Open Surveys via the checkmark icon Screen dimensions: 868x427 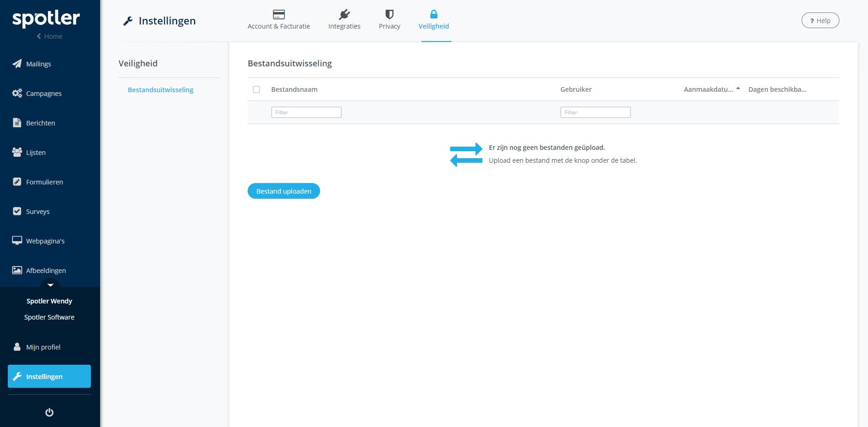point(17,211)
